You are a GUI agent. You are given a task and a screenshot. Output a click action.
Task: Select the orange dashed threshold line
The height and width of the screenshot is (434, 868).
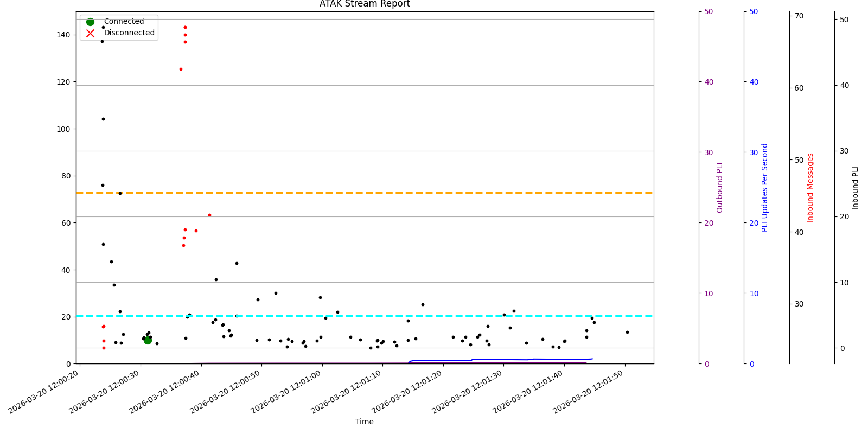click(380, 193)
